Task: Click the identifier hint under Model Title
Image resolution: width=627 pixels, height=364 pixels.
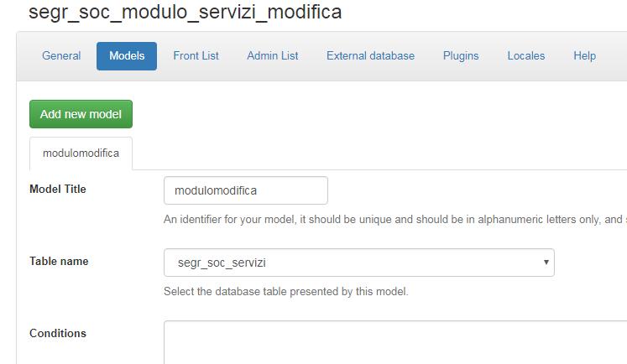Action: [x=395, y=220]
